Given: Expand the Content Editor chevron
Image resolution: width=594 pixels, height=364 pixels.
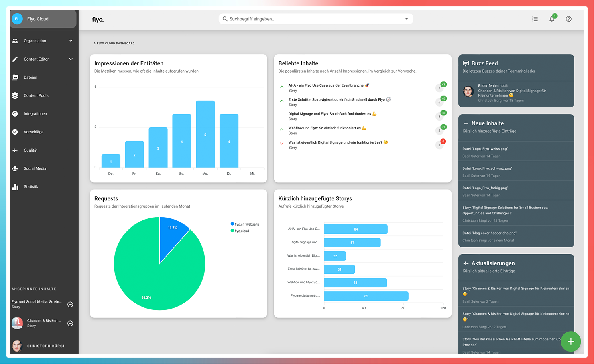Looking at the screenshot, I should (71, 59).
